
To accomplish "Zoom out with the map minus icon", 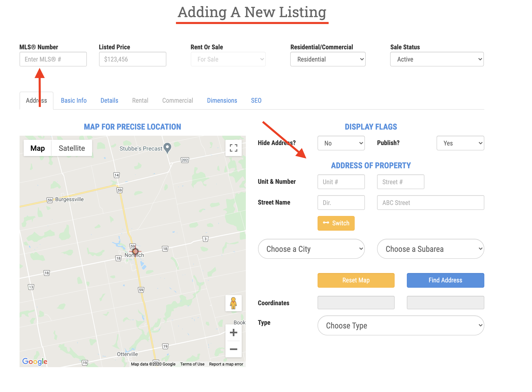I will (x=233, y=349).
